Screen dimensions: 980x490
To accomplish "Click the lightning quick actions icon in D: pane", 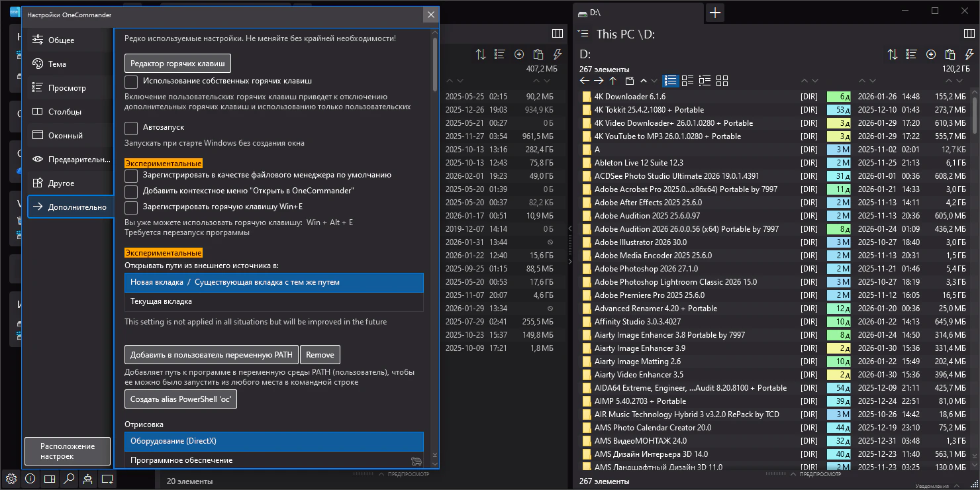I will [968, 54].
